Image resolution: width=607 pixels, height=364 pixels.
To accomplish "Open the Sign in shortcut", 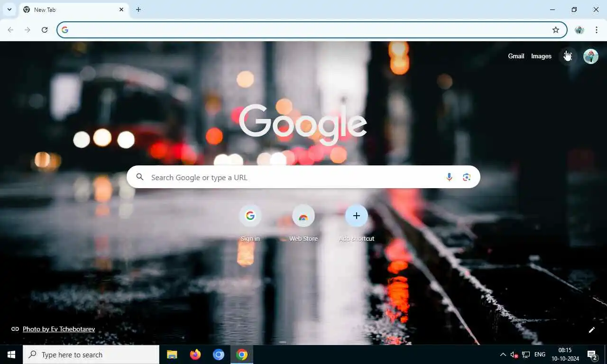I will tap(250, 223).
